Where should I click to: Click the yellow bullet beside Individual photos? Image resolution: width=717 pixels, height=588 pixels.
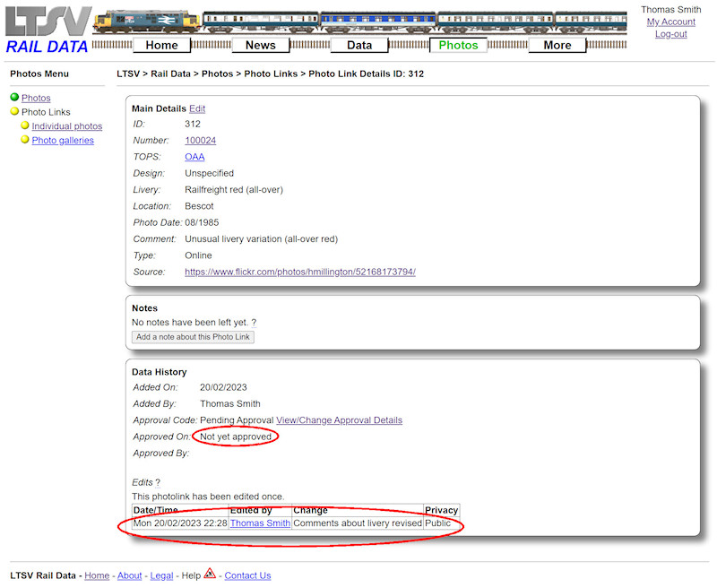tap(25, 125)
